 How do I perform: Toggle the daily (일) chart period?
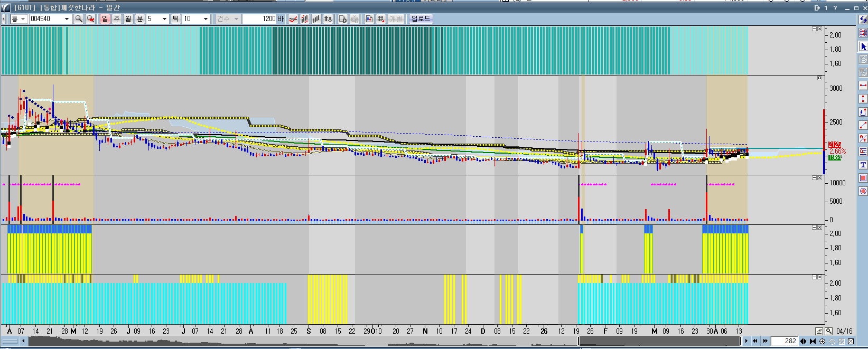coord(105,19)
